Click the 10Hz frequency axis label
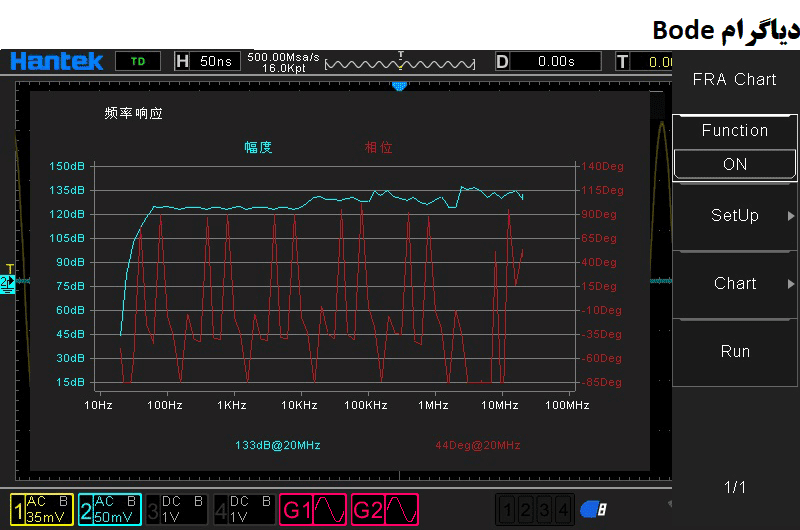 coord(98,406)
